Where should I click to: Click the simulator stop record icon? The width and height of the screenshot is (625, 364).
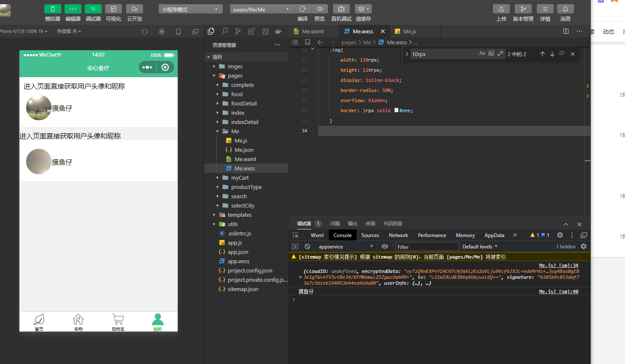[162, 32]
